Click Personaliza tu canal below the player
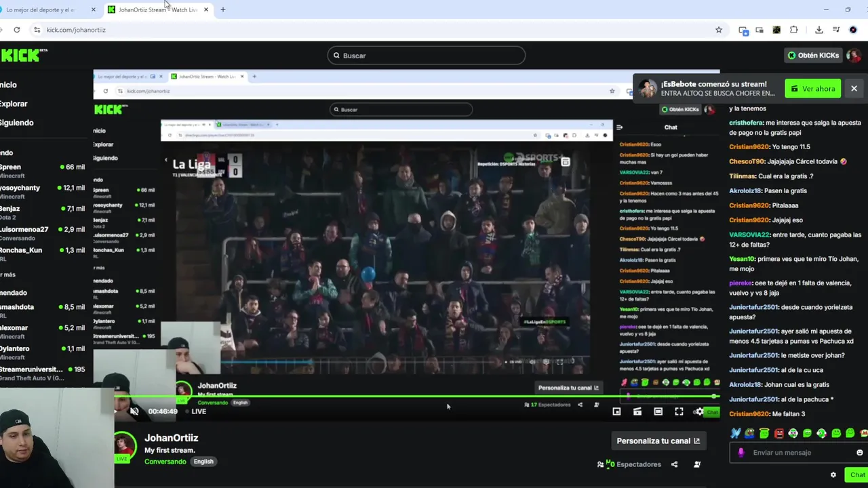 pos(658,441)
